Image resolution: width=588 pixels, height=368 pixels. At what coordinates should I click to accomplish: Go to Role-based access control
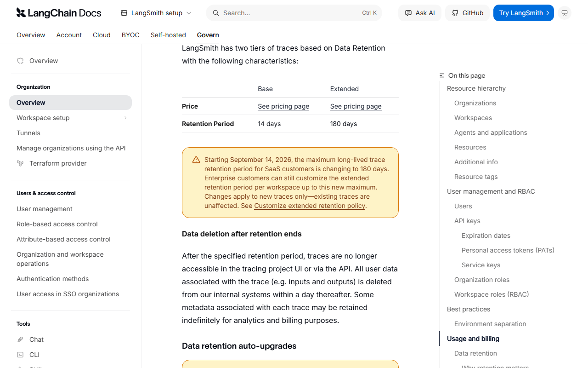70,224
